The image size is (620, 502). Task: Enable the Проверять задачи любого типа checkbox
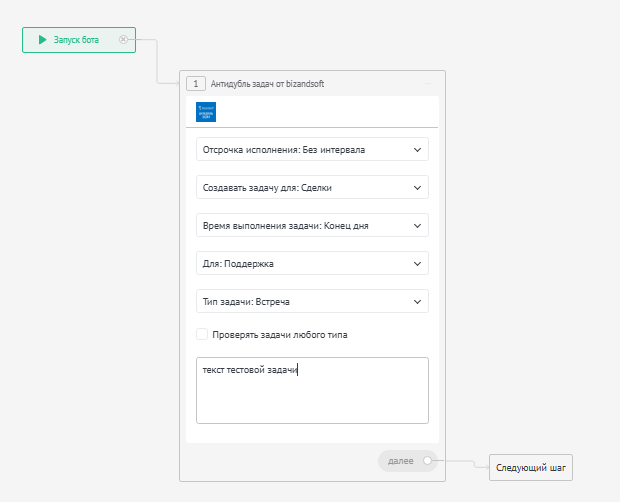pos(202,334)
